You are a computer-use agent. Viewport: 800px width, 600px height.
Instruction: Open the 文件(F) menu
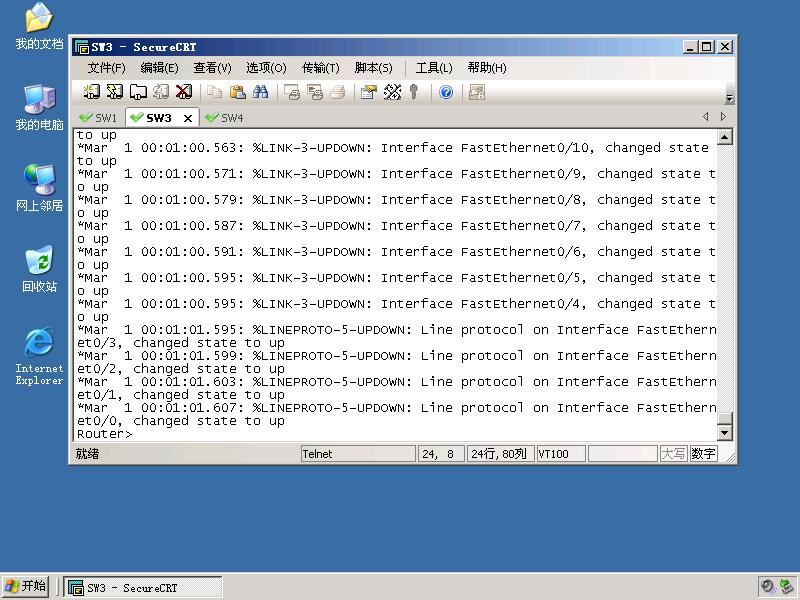pyautogui.click(x=106, y=68)
